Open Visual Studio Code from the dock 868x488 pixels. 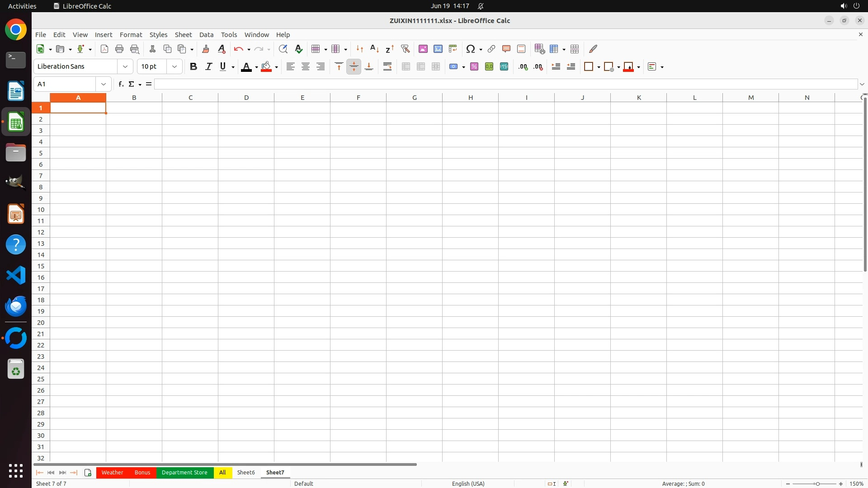pyautogui.click(x=16, y=275)
